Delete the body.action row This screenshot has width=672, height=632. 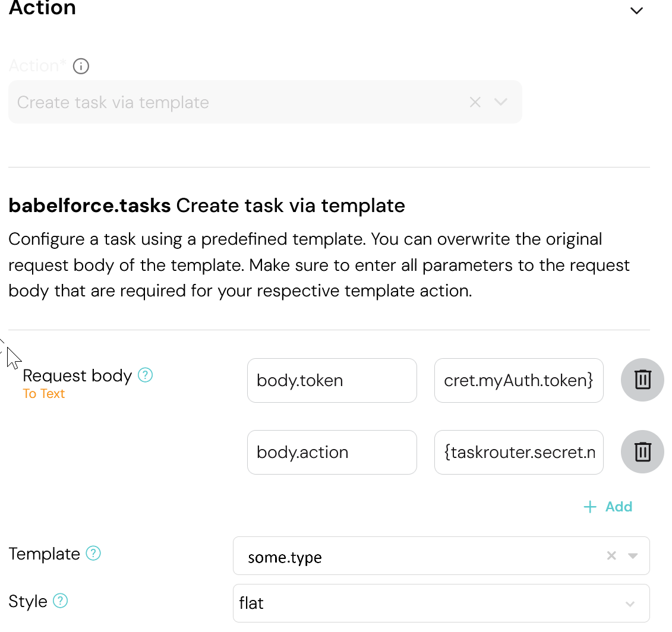(x=642, y=452)
